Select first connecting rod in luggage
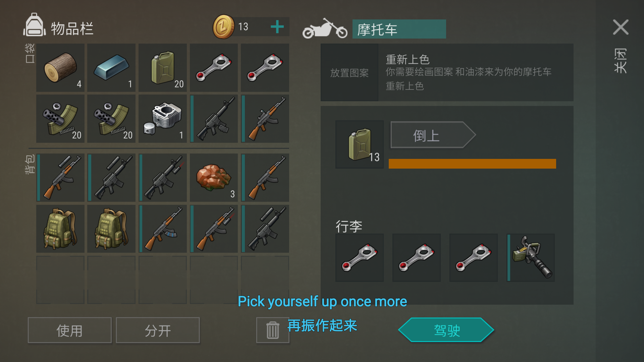 pyautogui.click(x=360, y=258)
